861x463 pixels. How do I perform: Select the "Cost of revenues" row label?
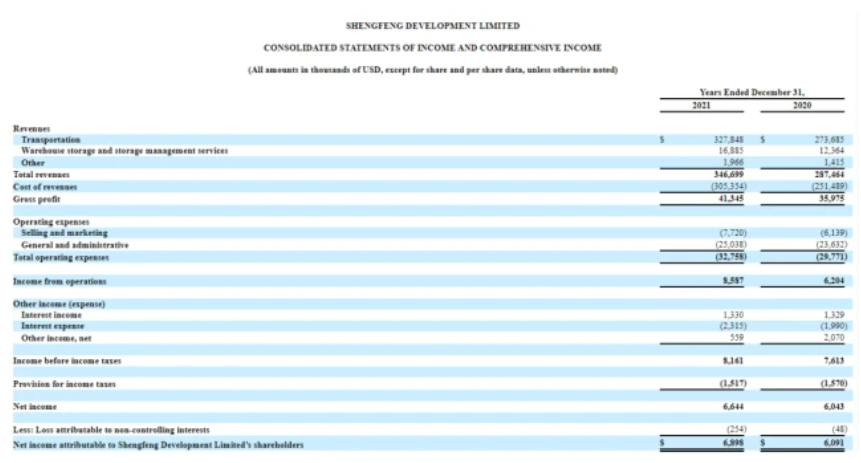tap(45, 187)
